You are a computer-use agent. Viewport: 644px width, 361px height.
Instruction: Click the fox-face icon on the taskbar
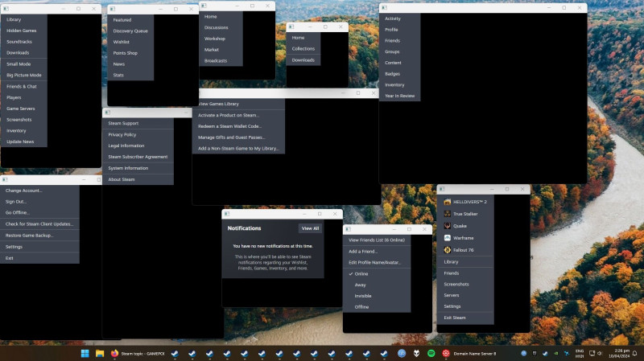416,353
